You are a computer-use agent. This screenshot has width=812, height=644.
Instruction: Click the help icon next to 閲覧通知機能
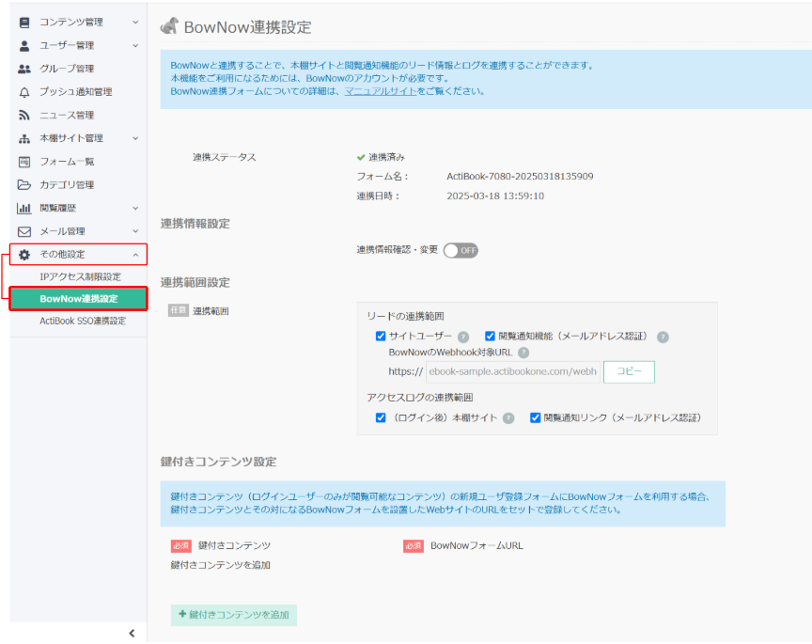coord(663,337)
